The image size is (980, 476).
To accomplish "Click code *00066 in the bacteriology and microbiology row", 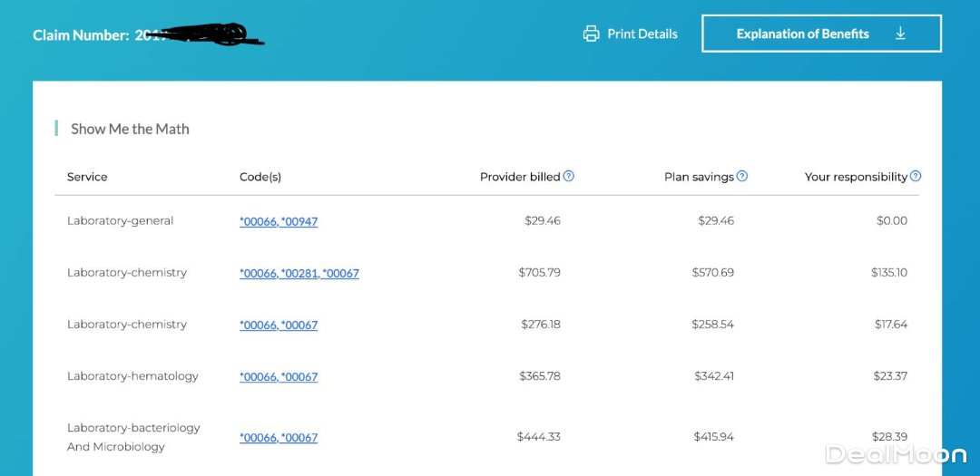I will click(258, 437).
